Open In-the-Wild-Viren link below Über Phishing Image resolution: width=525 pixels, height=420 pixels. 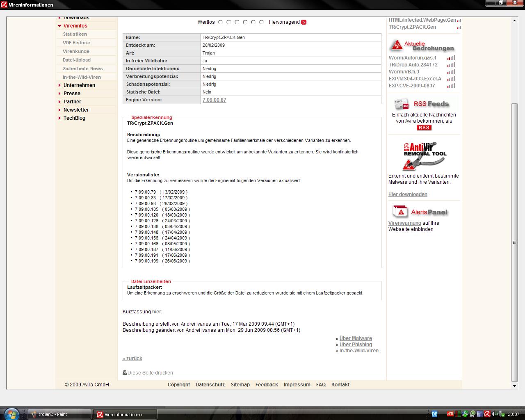tap(359, 351)
